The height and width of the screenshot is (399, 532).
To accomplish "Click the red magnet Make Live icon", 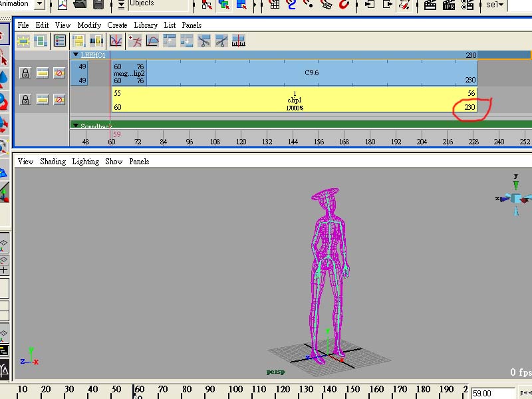I will (344, 5).
